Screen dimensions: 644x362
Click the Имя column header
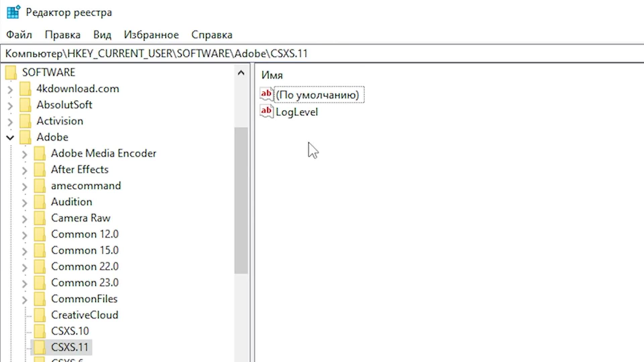272,75
